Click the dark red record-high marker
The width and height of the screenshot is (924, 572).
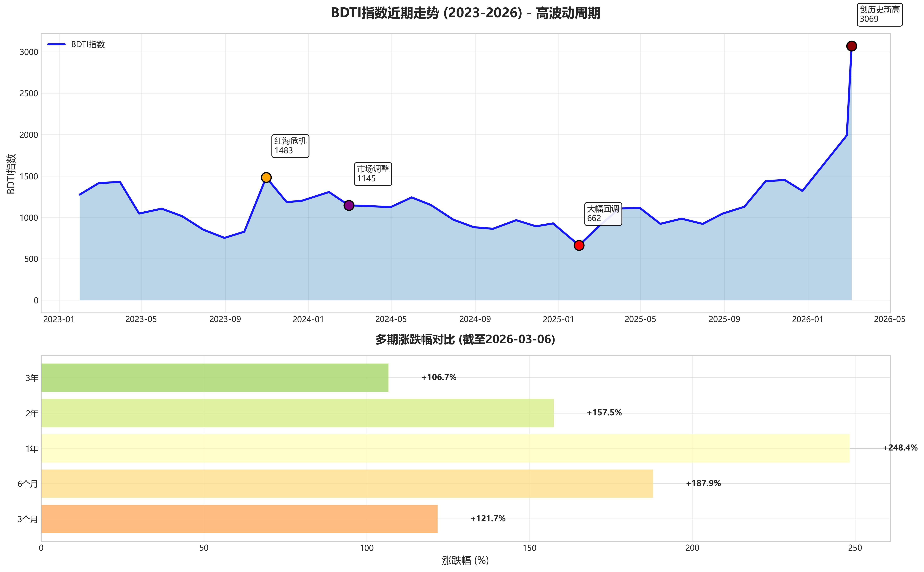(851, 46)
